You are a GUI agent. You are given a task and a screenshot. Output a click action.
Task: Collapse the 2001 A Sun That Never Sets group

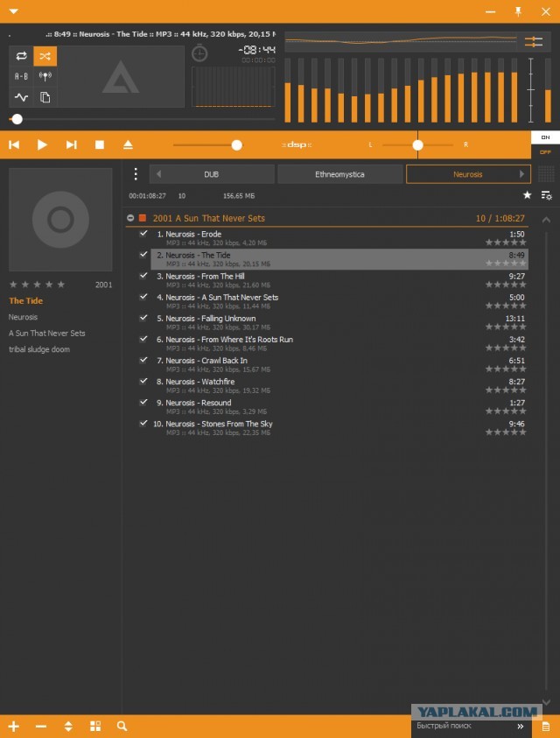[x=130, y=218]
